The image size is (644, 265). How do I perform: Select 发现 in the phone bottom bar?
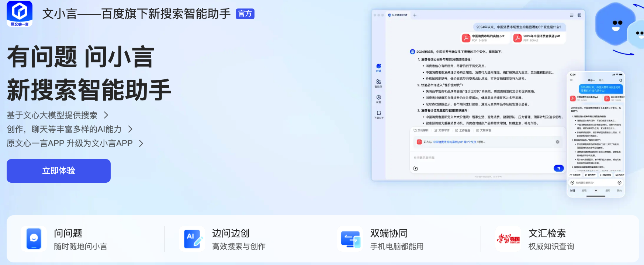(x=584, y=190)
